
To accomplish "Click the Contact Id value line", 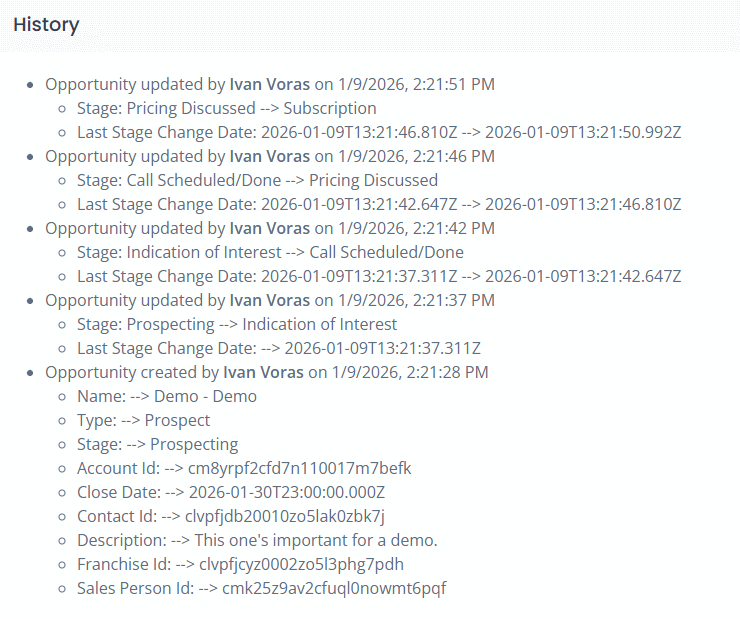I will (231, 516).
